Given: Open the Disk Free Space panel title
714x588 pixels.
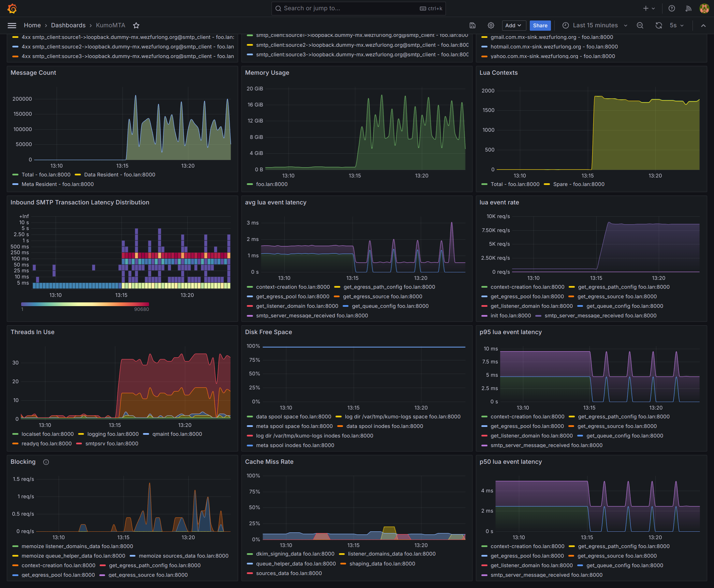Looking at the screenshot, I should click(x=268, y=332).
